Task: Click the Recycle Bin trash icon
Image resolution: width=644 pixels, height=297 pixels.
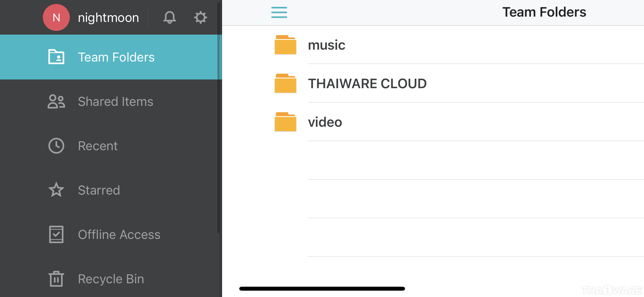Action: pyautogui.click(x=56, y=279)
